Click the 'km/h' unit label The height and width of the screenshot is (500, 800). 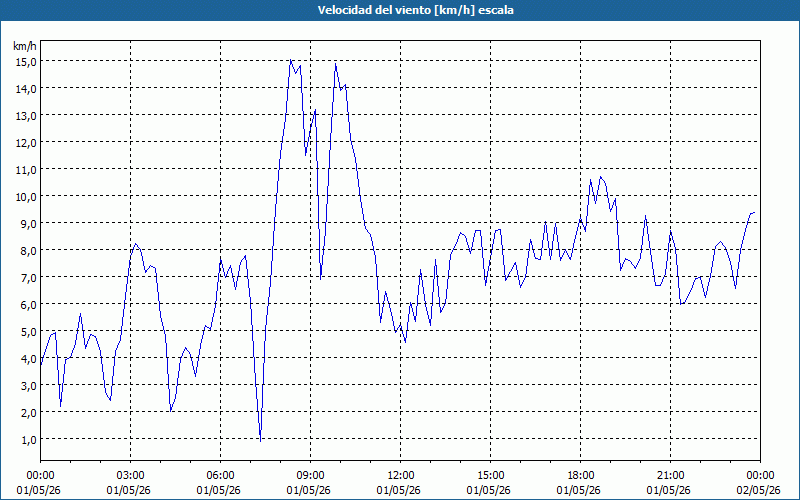tap(24, 46)
